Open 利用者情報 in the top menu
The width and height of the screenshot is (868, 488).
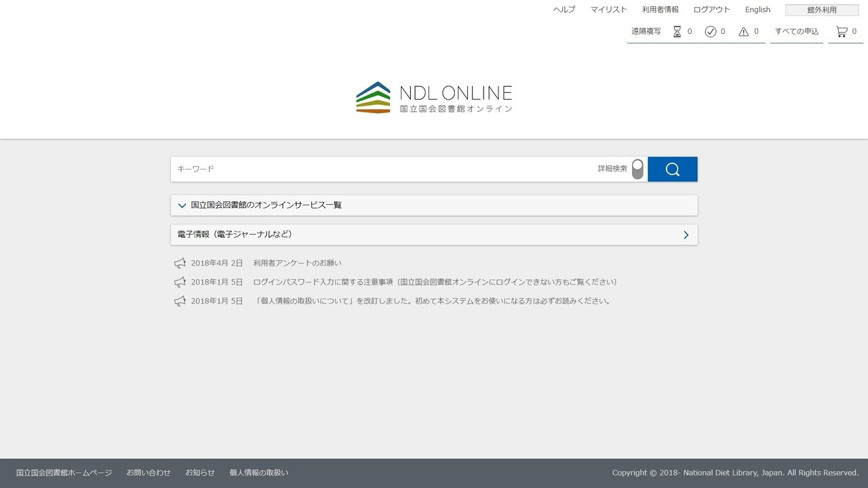point(660,9)
